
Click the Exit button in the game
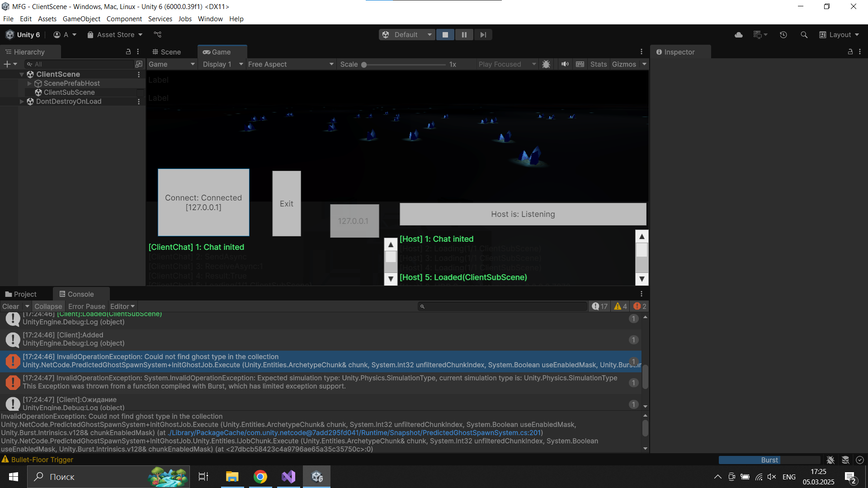(286, 203)
